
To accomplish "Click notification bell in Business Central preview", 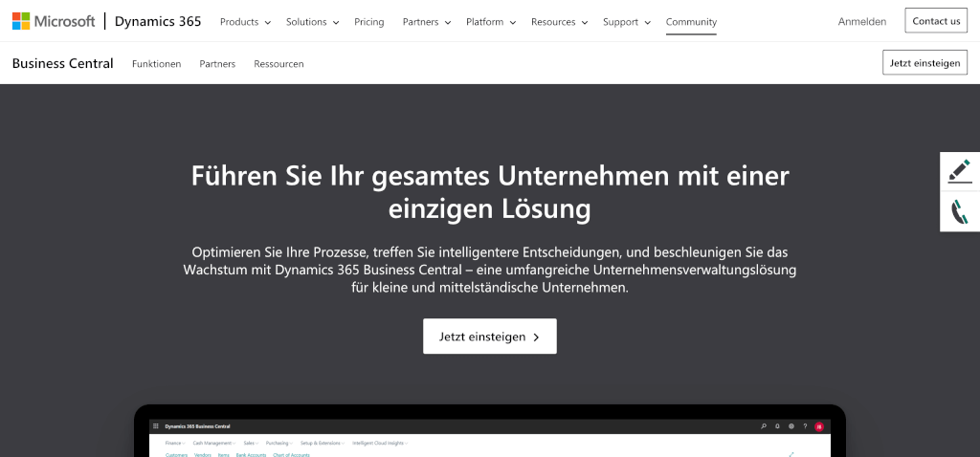I will [777, 426].
